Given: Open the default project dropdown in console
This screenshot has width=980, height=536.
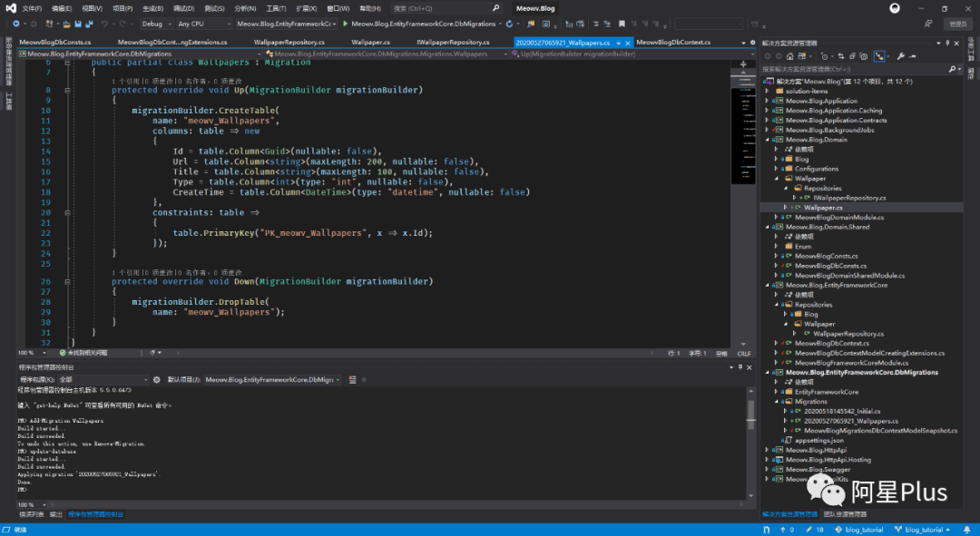Looking at the screenshot, I should coord(272,380).
